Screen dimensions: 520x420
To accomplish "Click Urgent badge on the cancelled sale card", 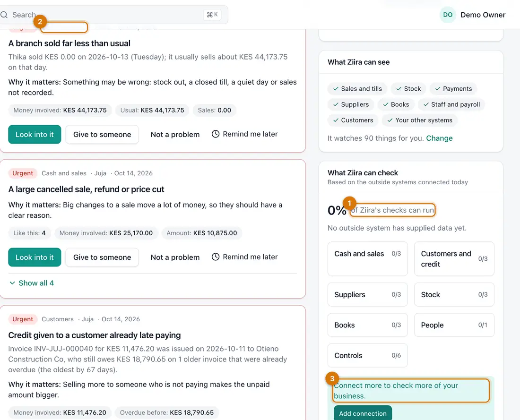I will tap(23, 173).
